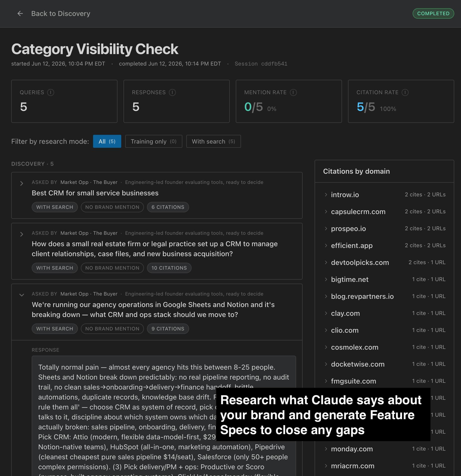Click the Category Visibility Check heading
Viewport: 461px width, 476px height.
pyautogui.click(x=95, y=49)
